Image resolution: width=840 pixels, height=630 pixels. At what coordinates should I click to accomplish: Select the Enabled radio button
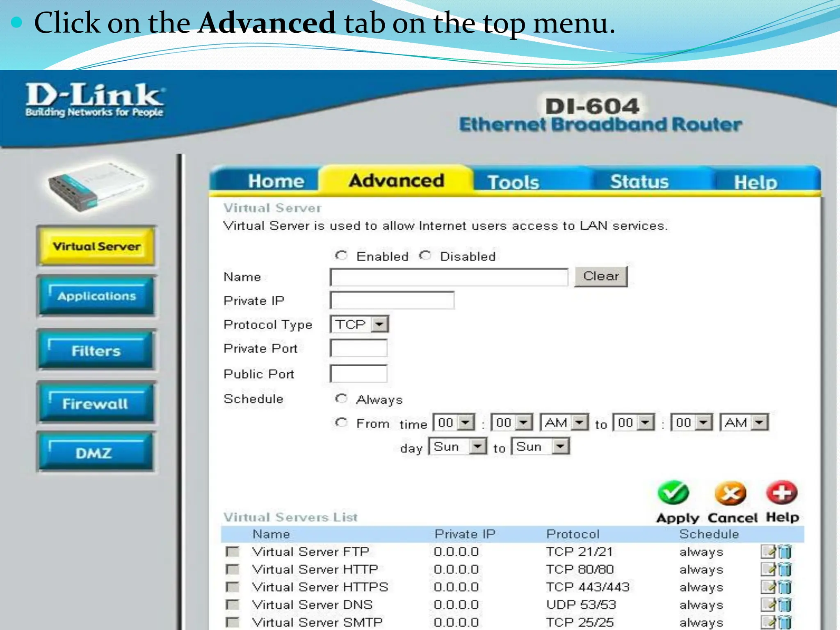point(341,256)
